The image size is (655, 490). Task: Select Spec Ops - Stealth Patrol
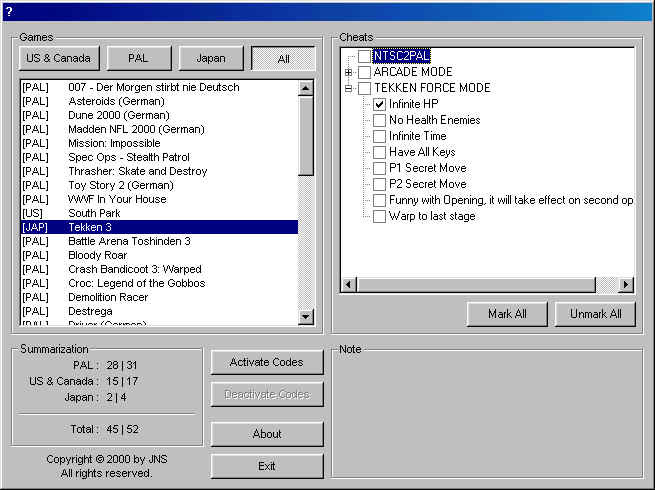click(159, 157)
